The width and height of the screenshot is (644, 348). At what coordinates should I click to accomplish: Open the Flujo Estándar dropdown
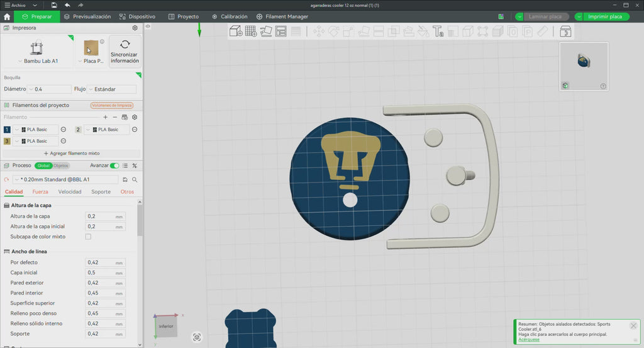point(112,89)
